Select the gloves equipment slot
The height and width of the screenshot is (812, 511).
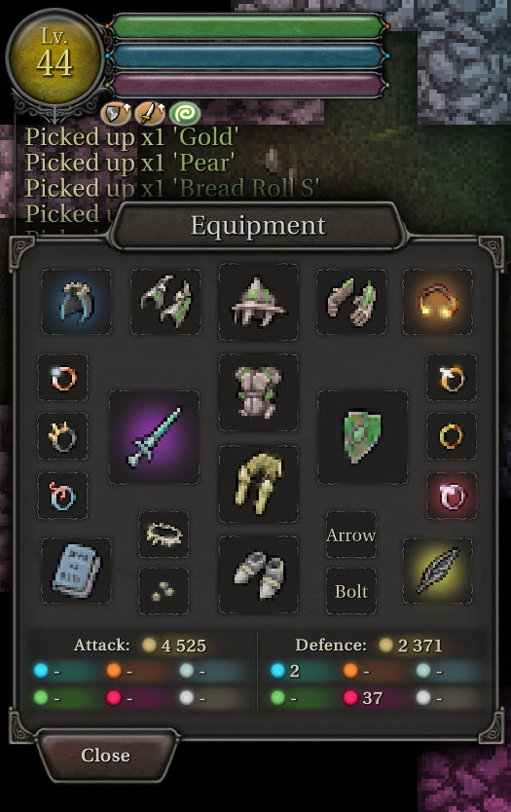point(351,302)
